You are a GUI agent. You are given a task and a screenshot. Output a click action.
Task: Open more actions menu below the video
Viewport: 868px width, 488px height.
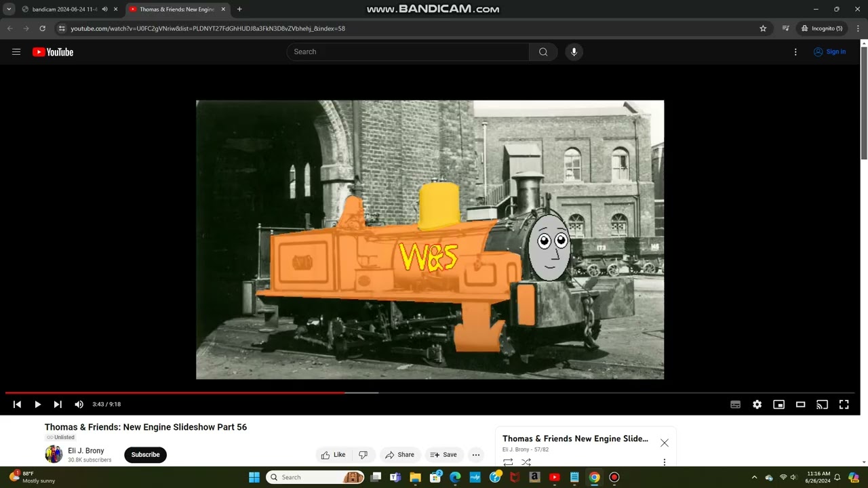pyautogui.click(x=476, y=455)
